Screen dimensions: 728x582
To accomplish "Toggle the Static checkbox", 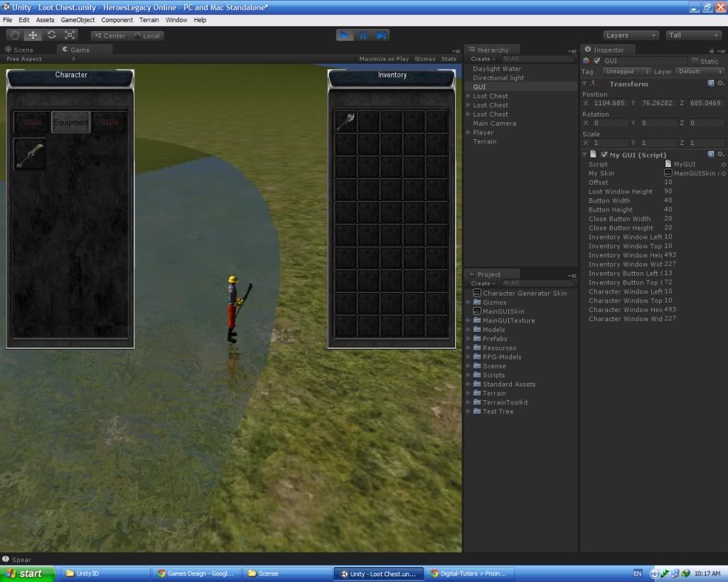I will (695, 61).
